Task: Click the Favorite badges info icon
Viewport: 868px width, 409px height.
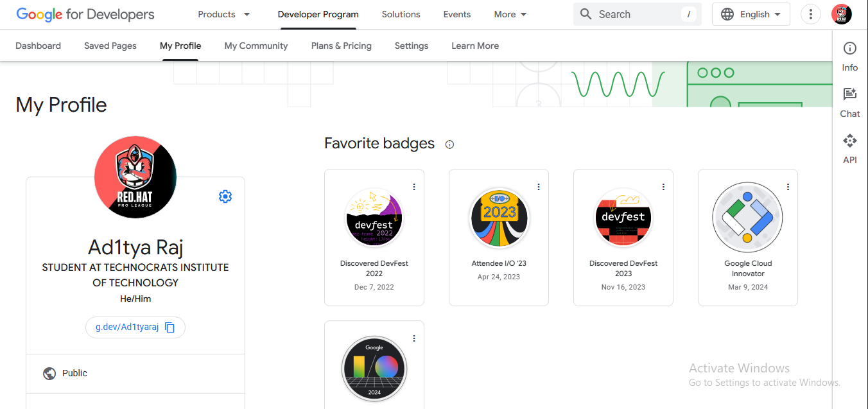Action: pyautogui.click(x=449, y=144)
